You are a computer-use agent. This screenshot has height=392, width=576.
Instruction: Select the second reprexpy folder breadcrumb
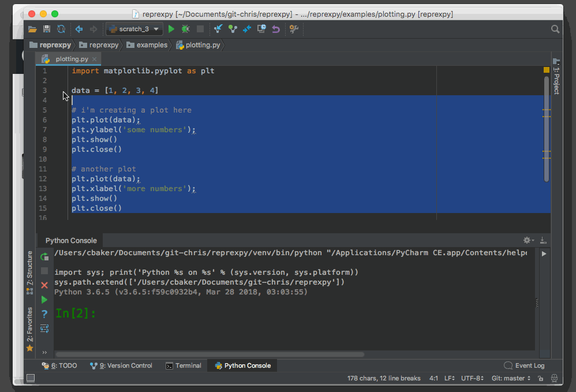[99, 45]
